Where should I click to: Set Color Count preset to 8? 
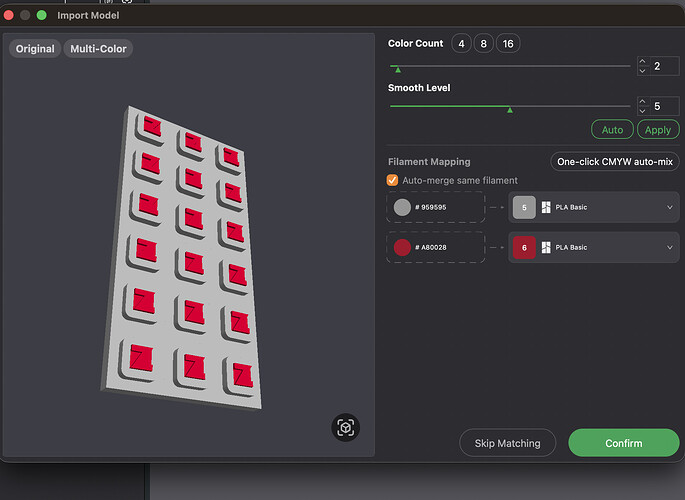[484, 44]
